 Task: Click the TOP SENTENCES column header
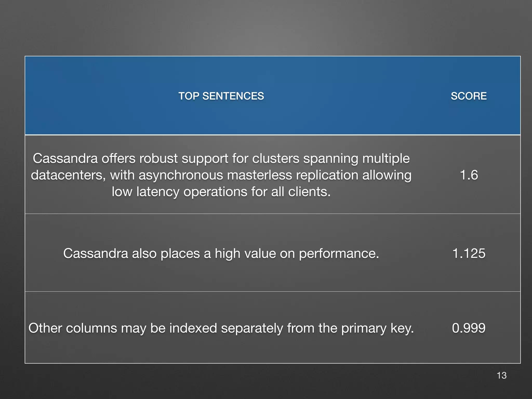[221, 96]
